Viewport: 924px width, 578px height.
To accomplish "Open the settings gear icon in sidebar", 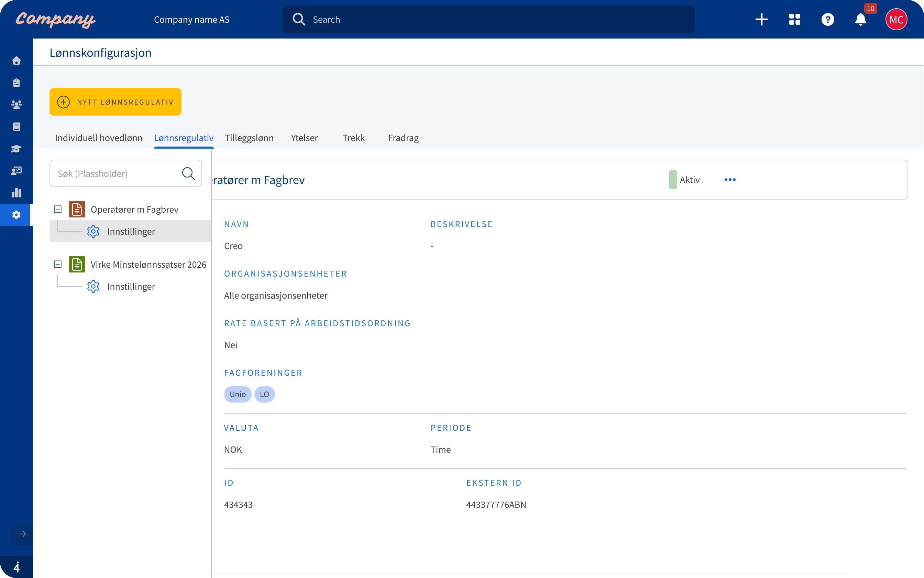I will click(x=16, y=215).
